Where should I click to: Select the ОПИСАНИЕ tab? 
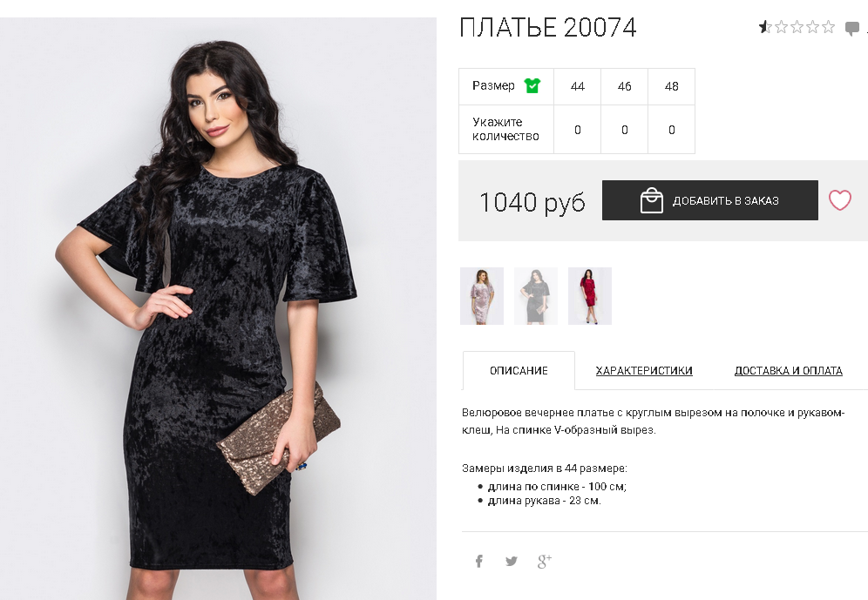click(519, 370)
